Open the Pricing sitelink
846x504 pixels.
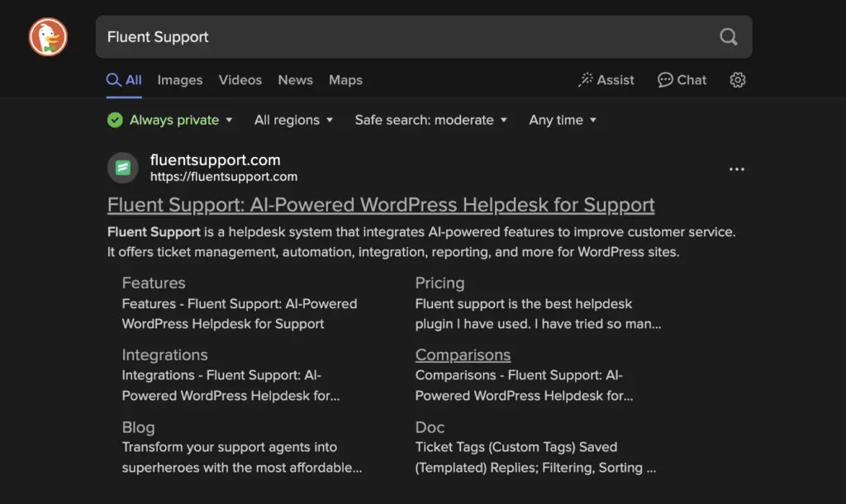[x=440, y=283]
